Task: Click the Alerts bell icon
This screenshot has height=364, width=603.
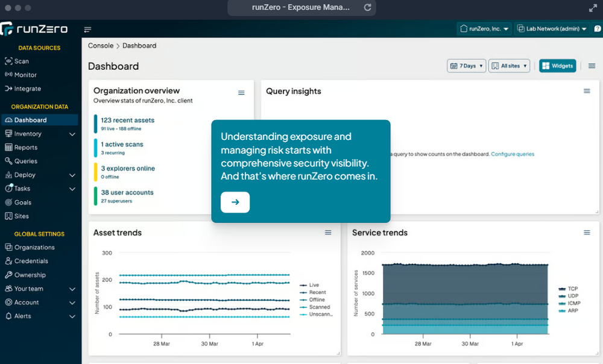Action: 8,316
